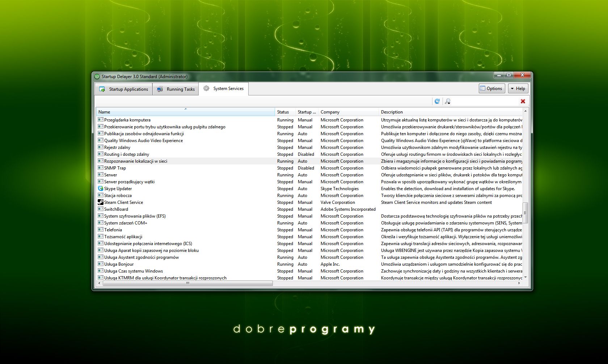The width and height of the screenshot is (608, 364).
Task: Click the icon next to Rejestr zdalny
Action: pyautogui.click(x=101, y=147)
